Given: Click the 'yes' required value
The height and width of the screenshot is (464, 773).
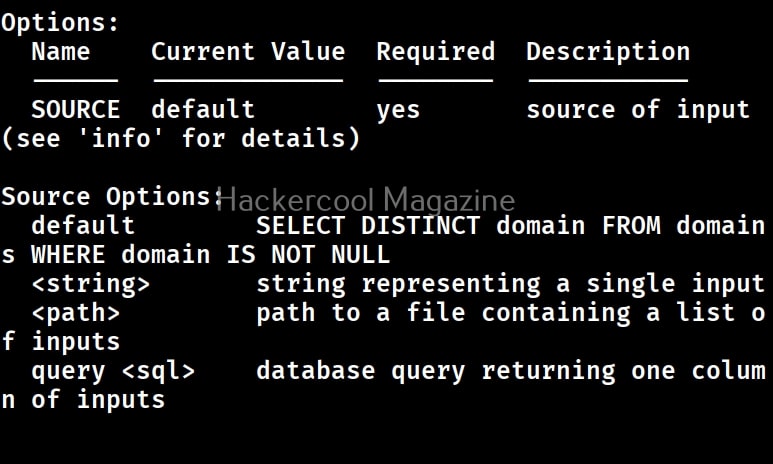Looking at the screenshot, I should 398,110.
